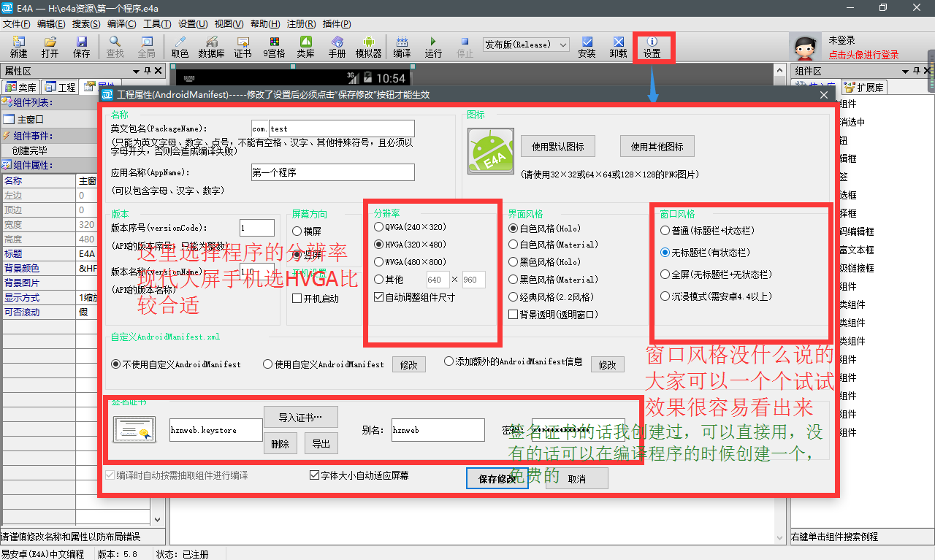935x560 pixels.
Task: Click the 保存 (Save) toolbar icon
Action: [x=81, y=47]
